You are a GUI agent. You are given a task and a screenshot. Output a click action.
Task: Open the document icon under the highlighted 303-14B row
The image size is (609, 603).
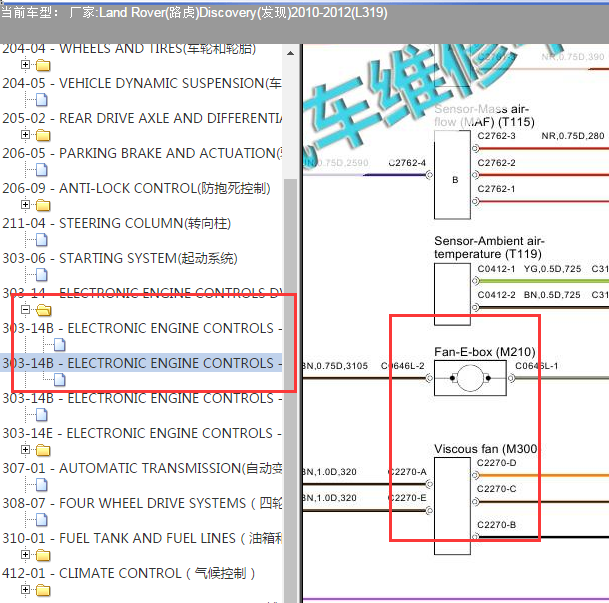pyautogui.click(x=60, y=379)
